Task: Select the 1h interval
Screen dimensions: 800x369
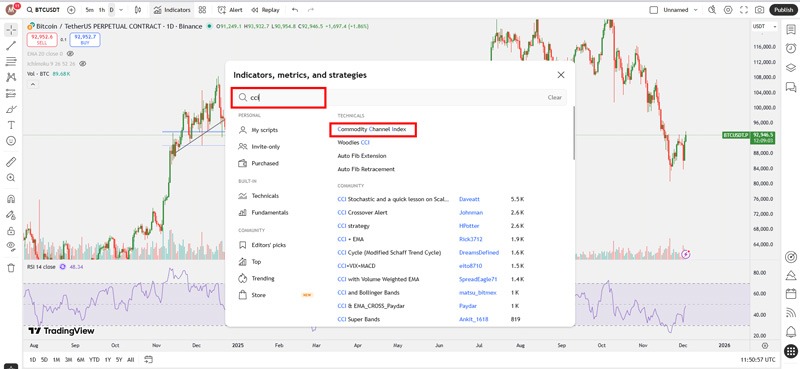Action: pos(102,10)
